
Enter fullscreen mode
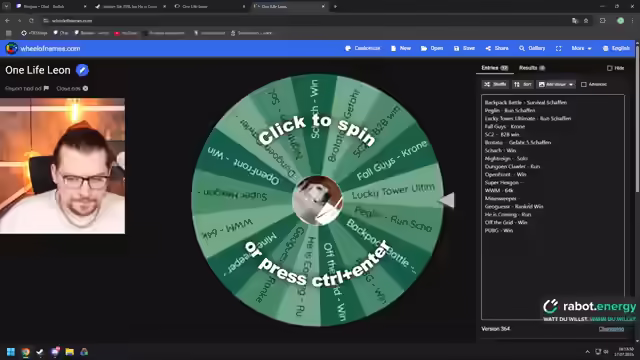[x=558, y=48]
